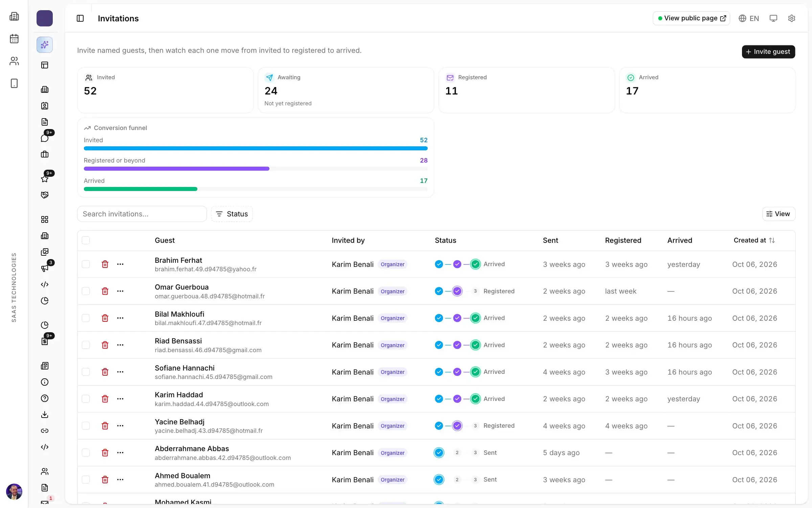The width and height of the screenshot is (812, 508).
Task: Sort by Created at column
Action: [754, 240]
